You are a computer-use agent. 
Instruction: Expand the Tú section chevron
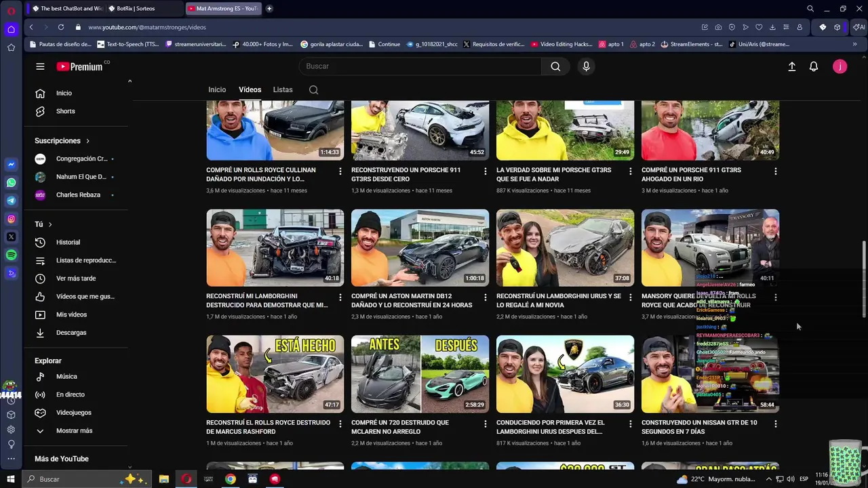click(50, 224)
